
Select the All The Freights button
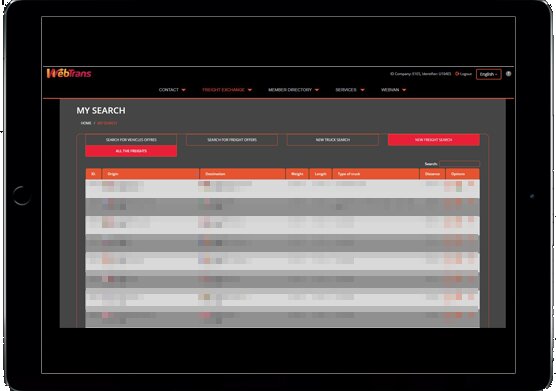pos(131,151)
